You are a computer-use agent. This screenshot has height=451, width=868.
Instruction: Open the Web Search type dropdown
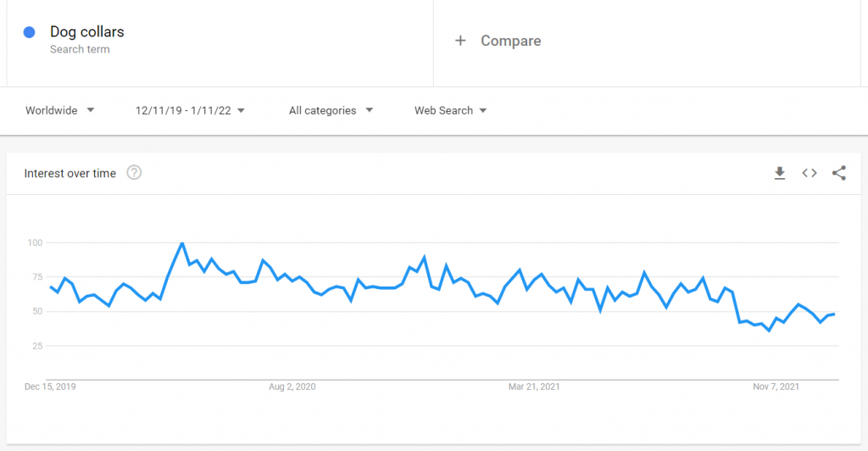[451, 111]
